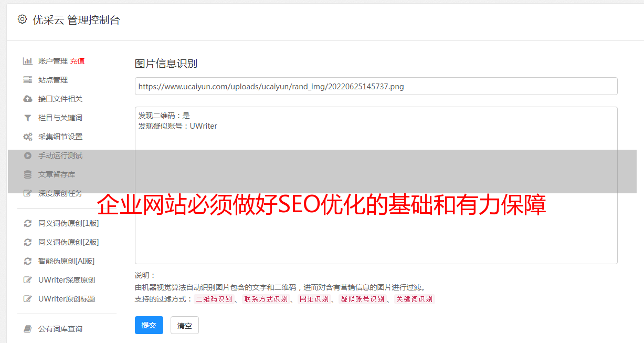Viewport: 644px width, 343px height.
Task: Click the gear icon beside 优采云 管理控制台
Action: (x=22, y=19)
